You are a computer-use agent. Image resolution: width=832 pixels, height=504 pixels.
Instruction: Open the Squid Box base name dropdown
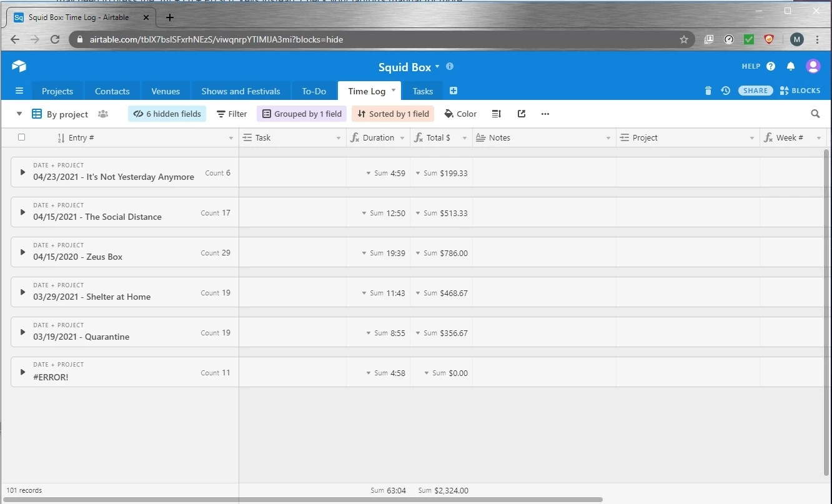click(x=437, y=66)
